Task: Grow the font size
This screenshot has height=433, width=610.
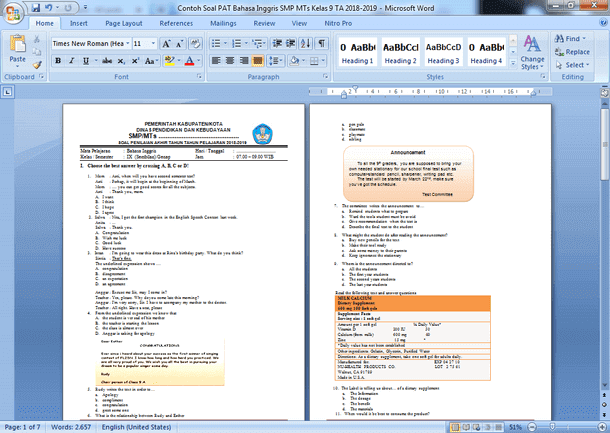Action: click(x=166, y=44)
